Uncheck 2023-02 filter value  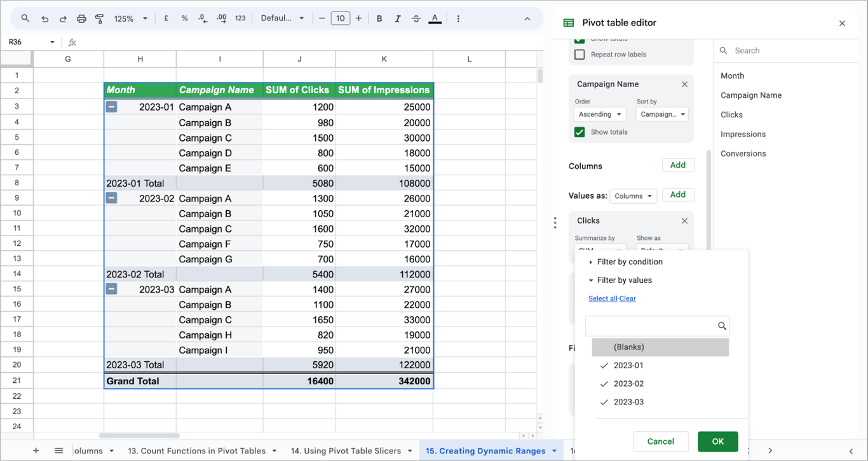pyautogui.click(x=660, y=384)
